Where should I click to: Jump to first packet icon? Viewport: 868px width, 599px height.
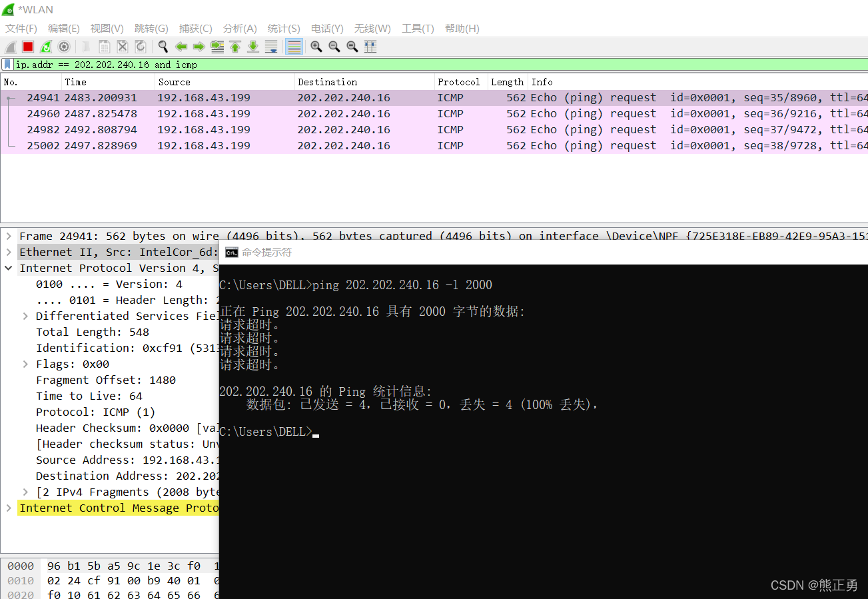235,47
